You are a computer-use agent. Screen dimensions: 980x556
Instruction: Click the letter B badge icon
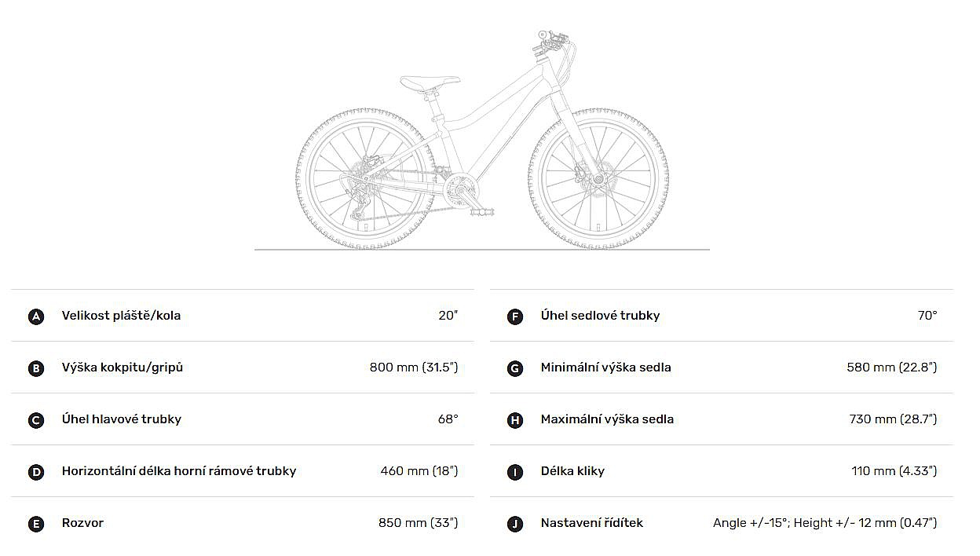[36, 368]
